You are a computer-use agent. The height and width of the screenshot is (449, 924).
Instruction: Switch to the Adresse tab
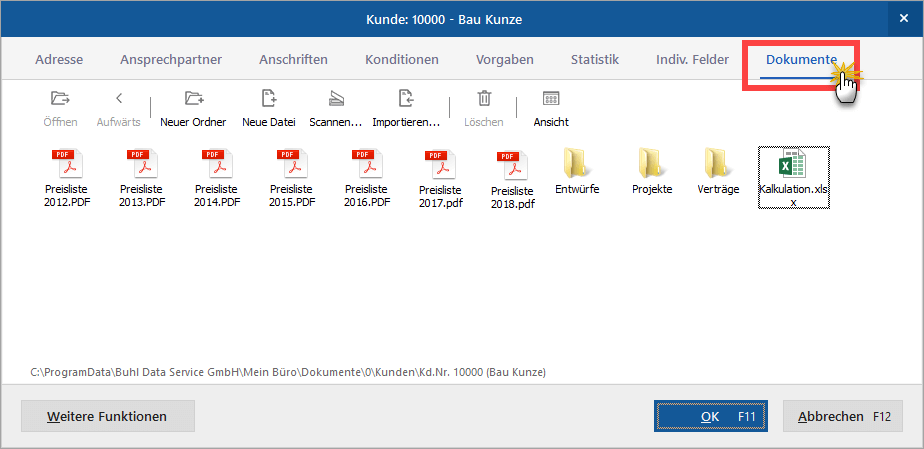59,60
